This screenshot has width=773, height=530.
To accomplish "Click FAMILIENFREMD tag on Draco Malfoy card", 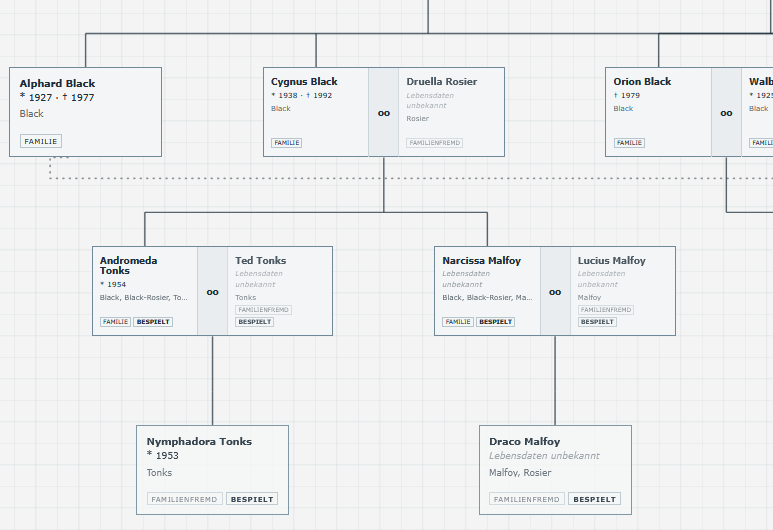I will (x=527, y=499).
